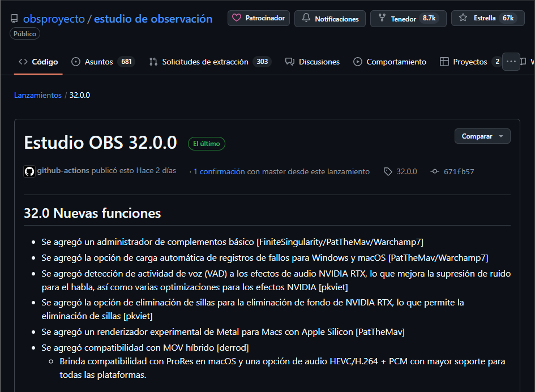Viewport: 535px width, 392px height.
Task: Click the tag icon next to 32.0.0
Action: click(x=388, y=171)
